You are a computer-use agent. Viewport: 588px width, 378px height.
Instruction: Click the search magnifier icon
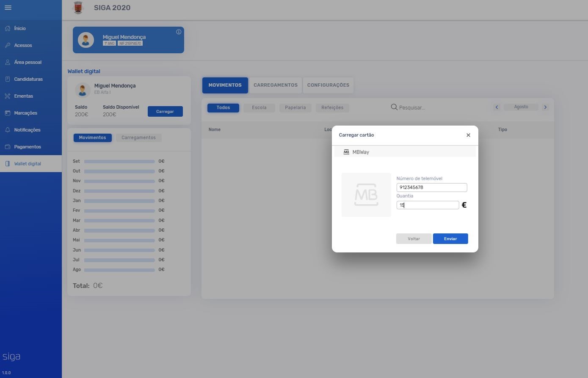(394, 107)
